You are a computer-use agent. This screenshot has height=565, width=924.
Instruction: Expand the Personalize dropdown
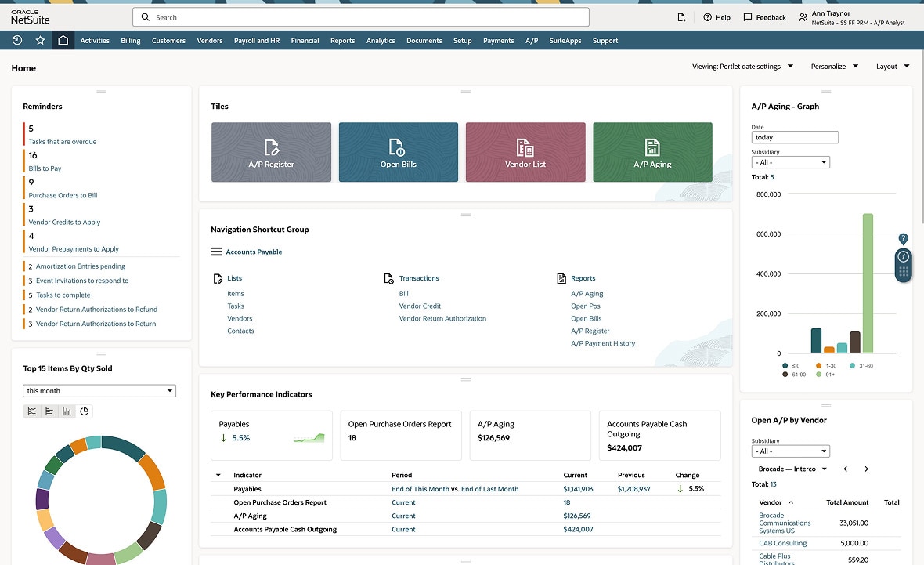click(x=835, y=67)
